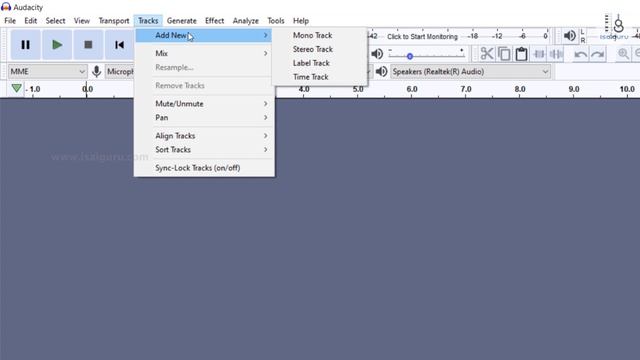Open the Select menu
Screen dimensions: 640x360
pyautogui.click(x=55, y=20)
